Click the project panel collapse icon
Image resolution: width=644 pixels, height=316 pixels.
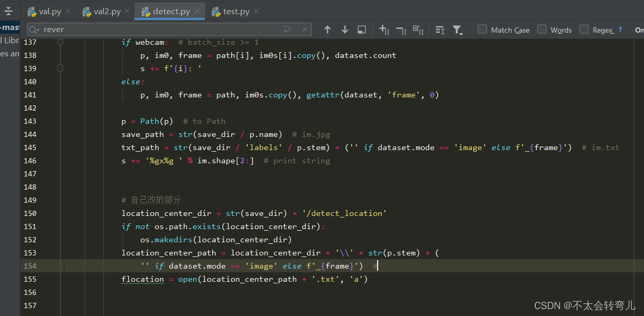tap(8, 11)
